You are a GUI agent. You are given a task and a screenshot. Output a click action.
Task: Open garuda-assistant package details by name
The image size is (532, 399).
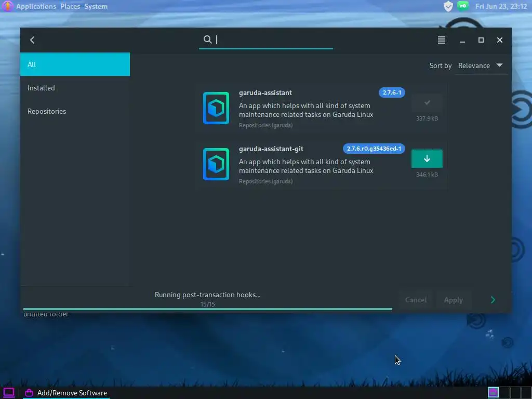265,92
